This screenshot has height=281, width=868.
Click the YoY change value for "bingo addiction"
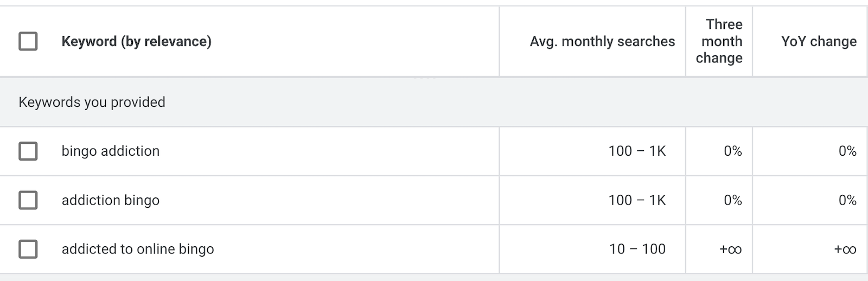847,151
